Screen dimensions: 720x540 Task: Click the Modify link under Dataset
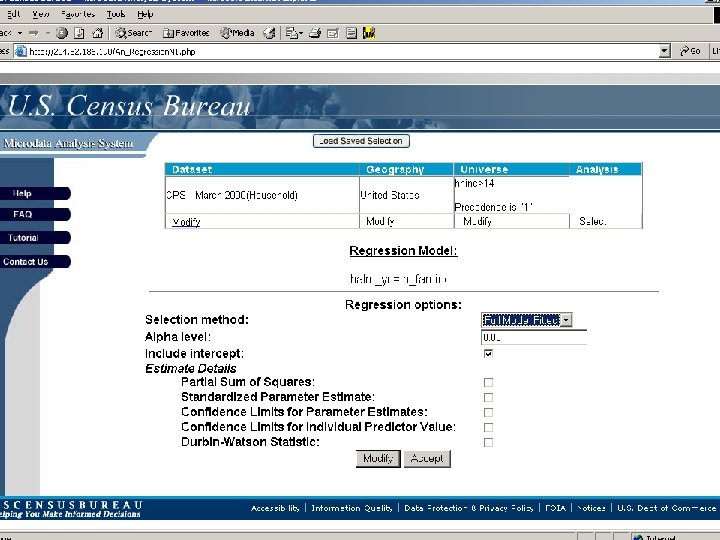186,222
